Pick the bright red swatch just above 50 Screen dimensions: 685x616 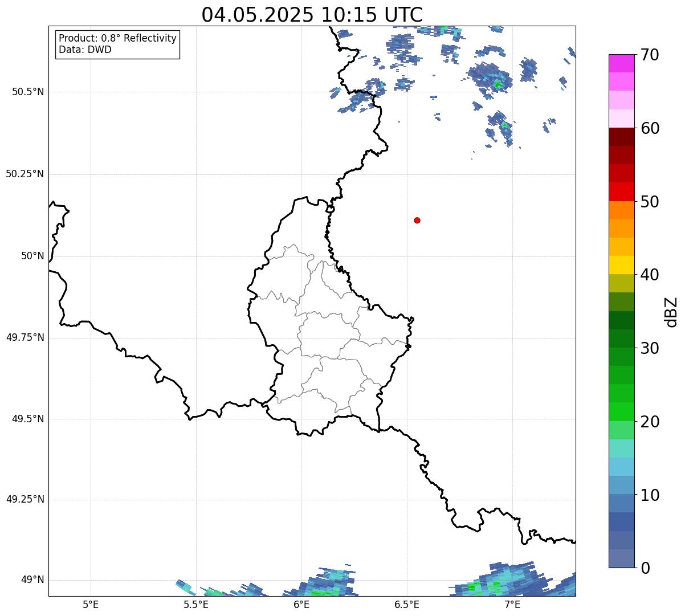click(x=621, y=192)
